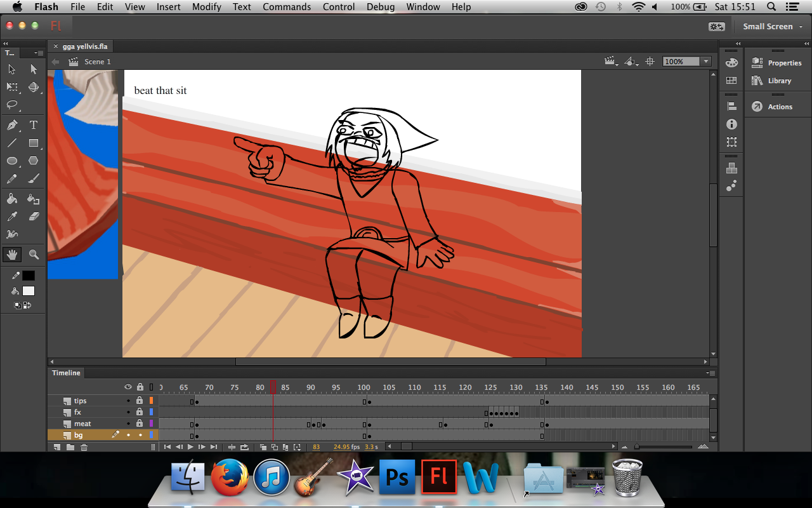The width and height of the screenshot is (812, 508).
Task: Select the Paint Bucket tool
Action: point(12,199)
